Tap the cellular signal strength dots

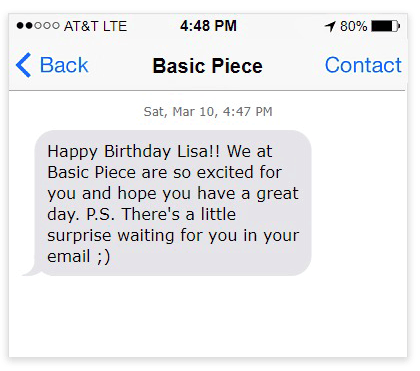[x=38, y=25]
